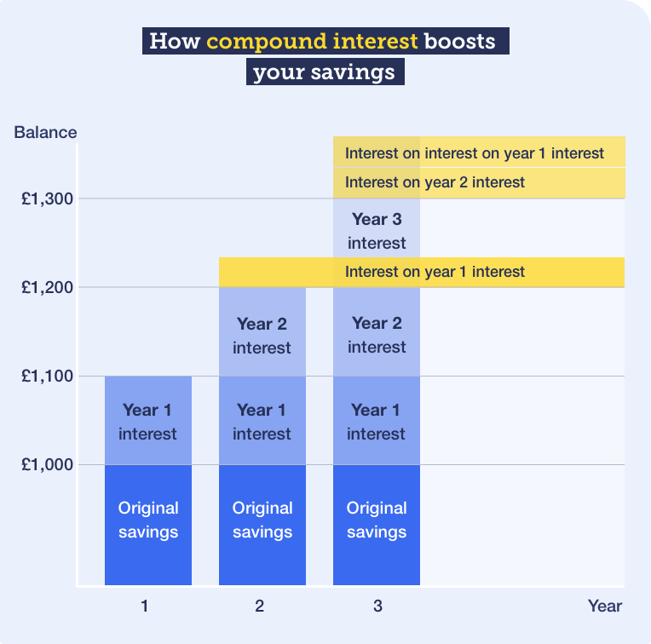This screenshot has width=651, height=644.
Task: Select the 'Interest on year 2 interest' yellow bar
Action: tap(479, 183)
